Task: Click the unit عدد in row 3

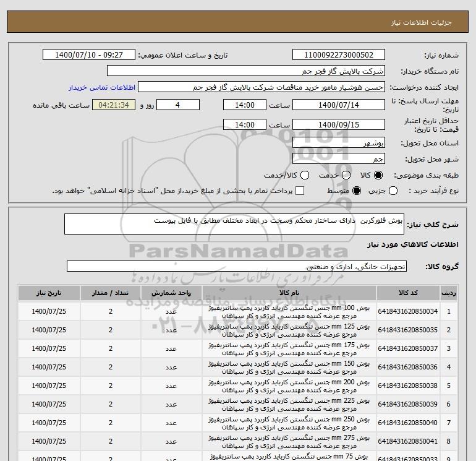Action: 171,349
